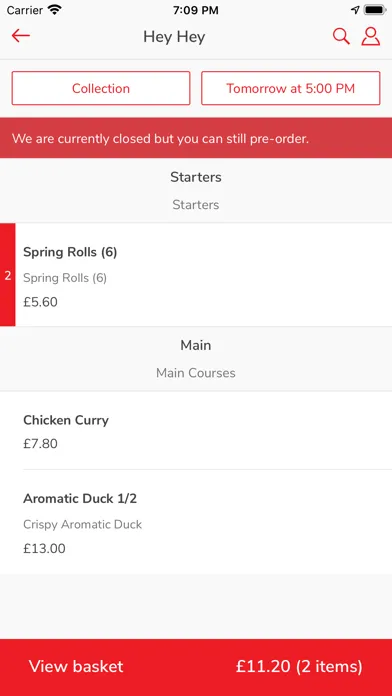Tap the Wi-Fi status icon

tap(55, 10)
